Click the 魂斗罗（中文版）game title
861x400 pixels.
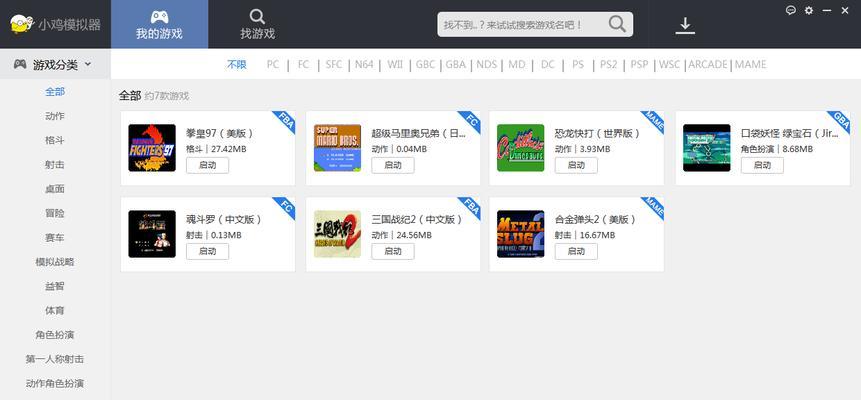pyautogui.click(x=225, y=219)
